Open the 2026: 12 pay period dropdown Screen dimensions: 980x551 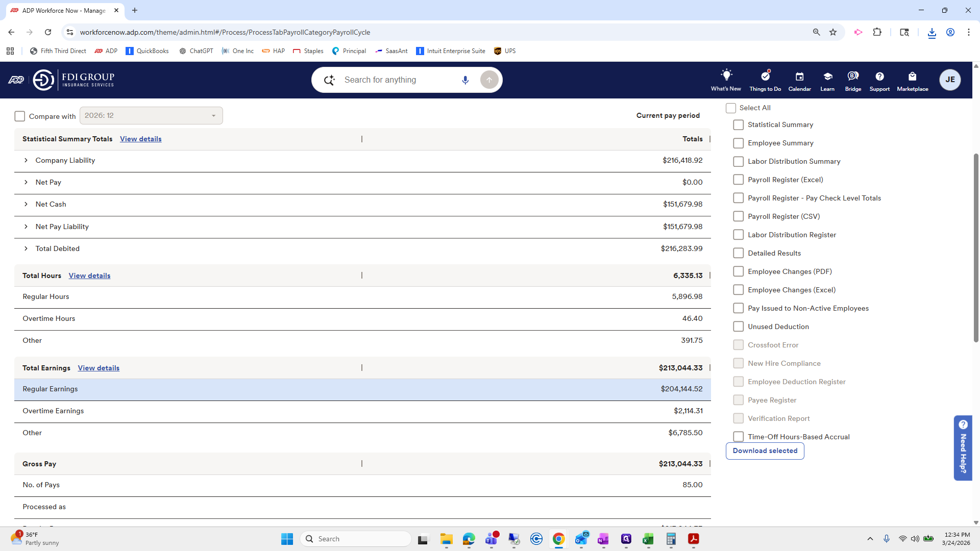click(151, 116)
